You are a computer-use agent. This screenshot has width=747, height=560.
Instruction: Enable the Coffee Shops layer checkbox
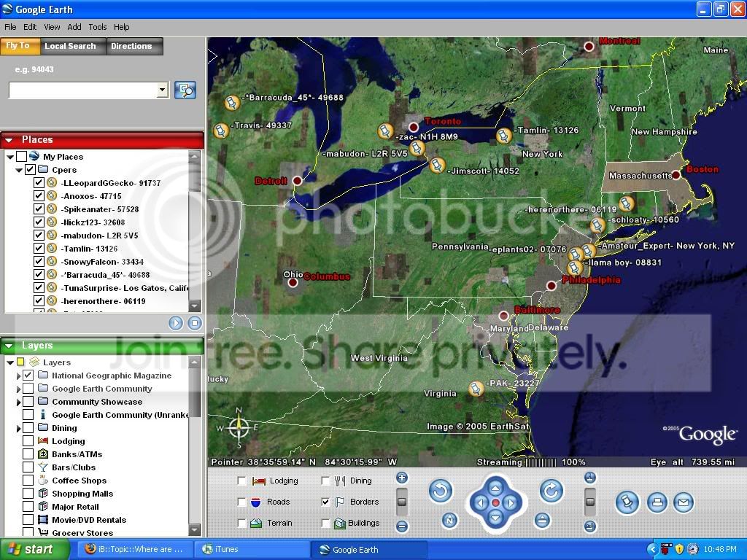point(28,480)
